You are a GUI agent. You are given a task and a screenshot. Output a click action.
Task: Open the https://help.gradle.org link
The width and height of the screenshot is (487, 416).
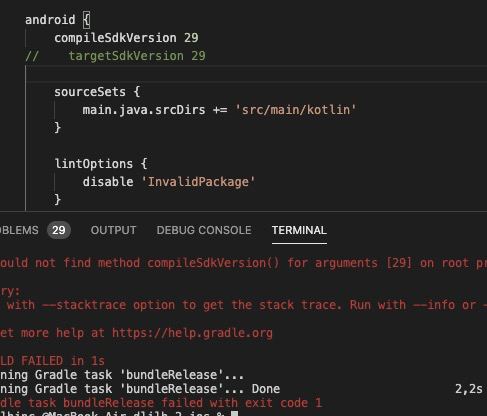coord(192,333)
